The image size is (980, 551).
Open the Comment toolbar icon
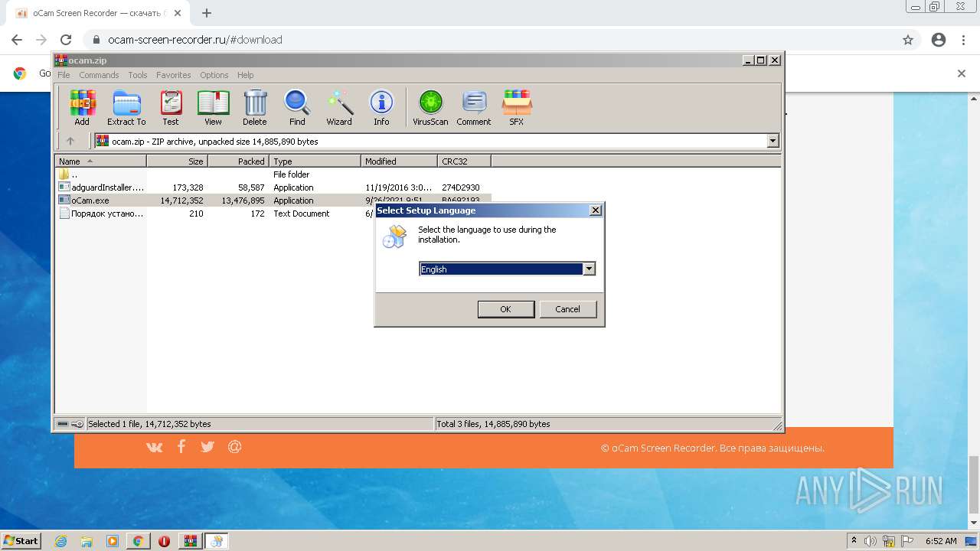(474, 108)
